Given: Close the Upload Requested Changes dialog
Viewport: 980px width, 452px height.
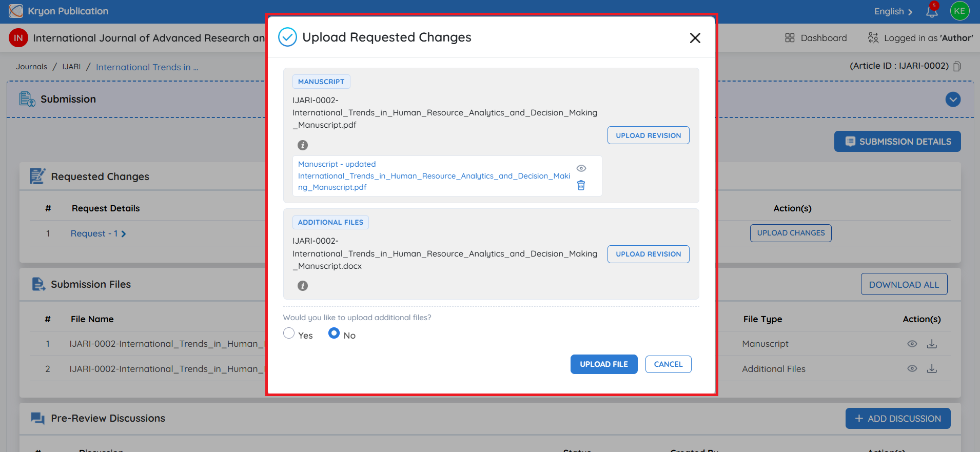Looking at the screenshot, I should (695, 38).
